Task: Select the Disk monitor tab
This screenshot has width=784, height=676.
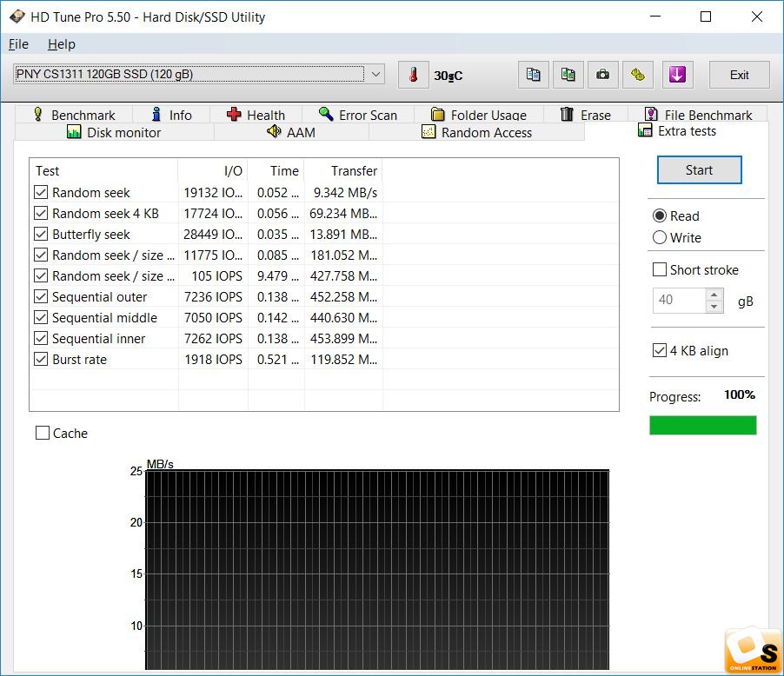Action: pos(115,132)
